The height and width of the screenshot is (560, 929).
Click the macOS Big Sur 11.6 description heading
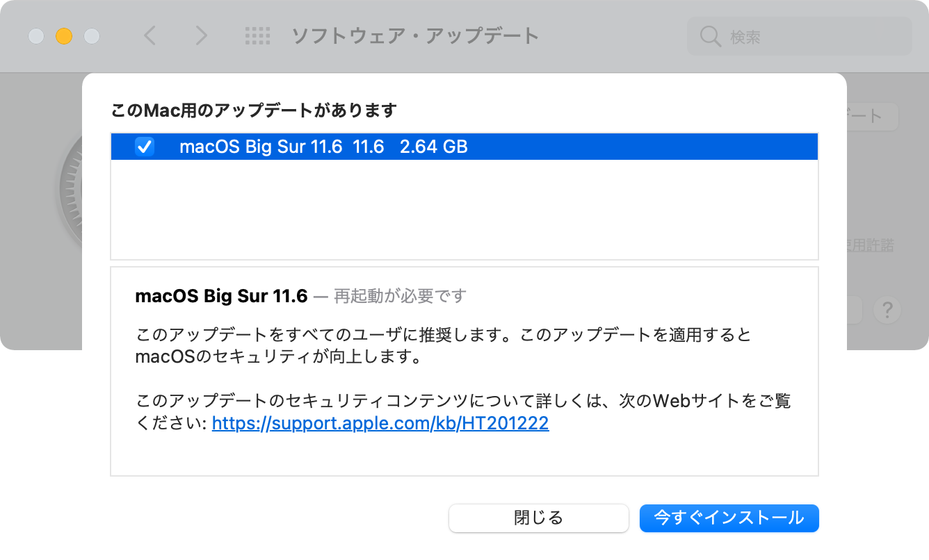[x=221, y=296]
